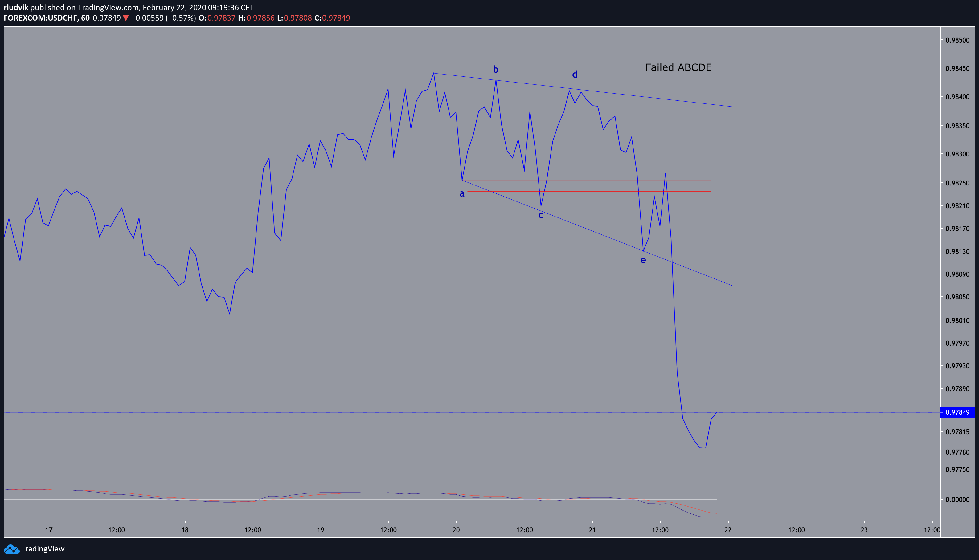Screen dimensions: 979x560
Task: Click the 0.98400 price axis label
Action: pos(957,97)
